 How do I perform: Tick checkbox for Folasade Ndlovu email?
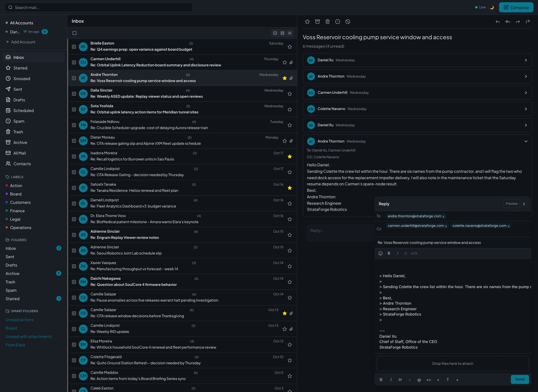click(x=74, y=125)
